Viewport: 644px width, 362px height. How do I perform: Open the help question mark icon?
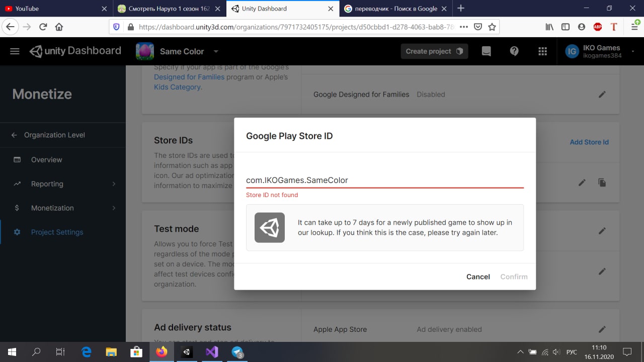click(514, 51)
